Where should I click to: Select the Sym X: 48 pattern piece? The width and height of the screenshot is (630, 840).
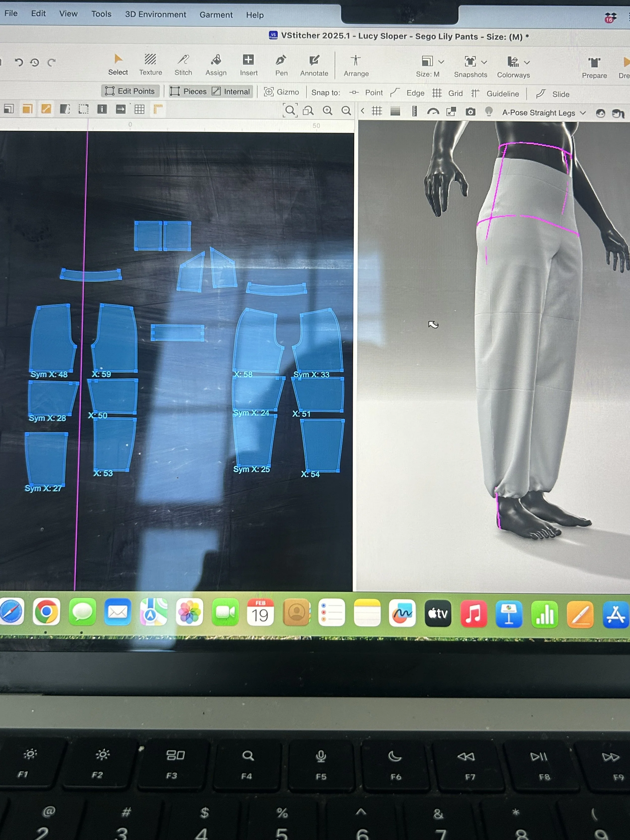(x=51, y=338)
